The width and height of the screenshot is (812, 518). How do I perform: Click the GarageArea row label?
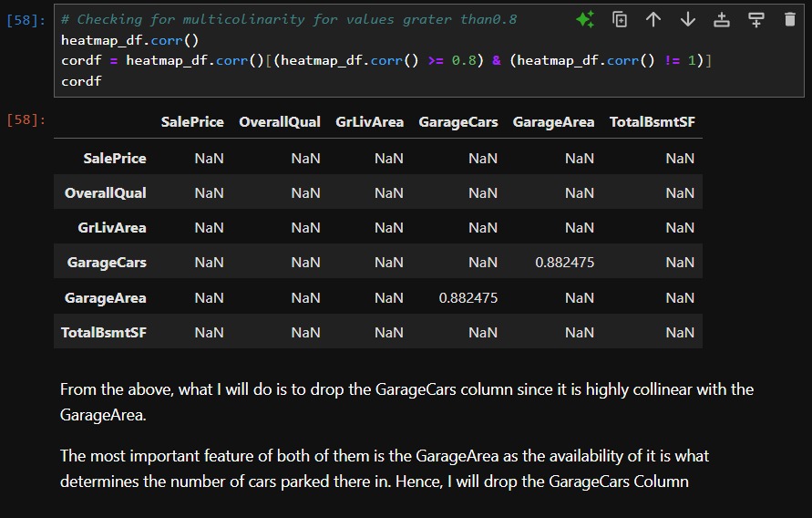pos(105,298)
